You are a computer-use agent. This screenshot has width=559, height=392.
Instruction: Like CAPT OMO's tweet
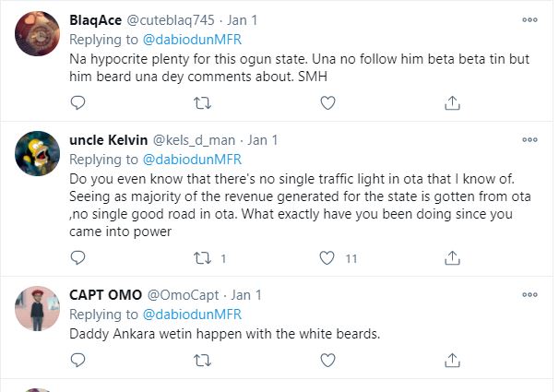point(327,365)
